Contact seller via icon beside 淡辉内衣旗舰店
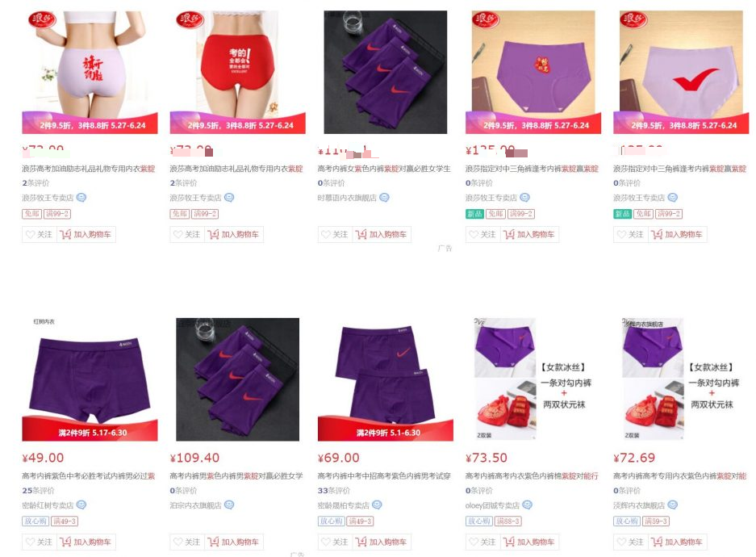Screen dimensions: 756x557 click(x=672, y=505)
